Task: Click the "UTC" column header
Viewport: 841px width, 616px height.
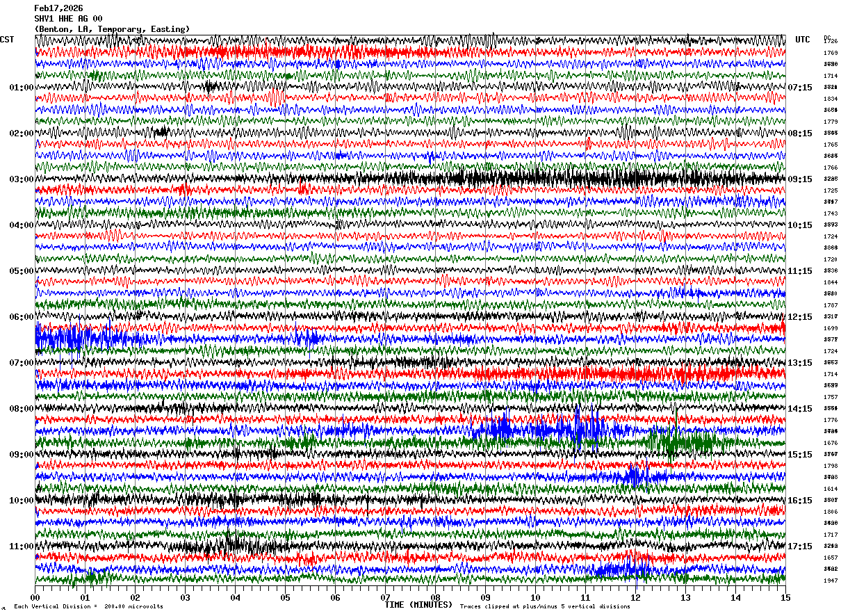Action: click(x=803, y=40)
